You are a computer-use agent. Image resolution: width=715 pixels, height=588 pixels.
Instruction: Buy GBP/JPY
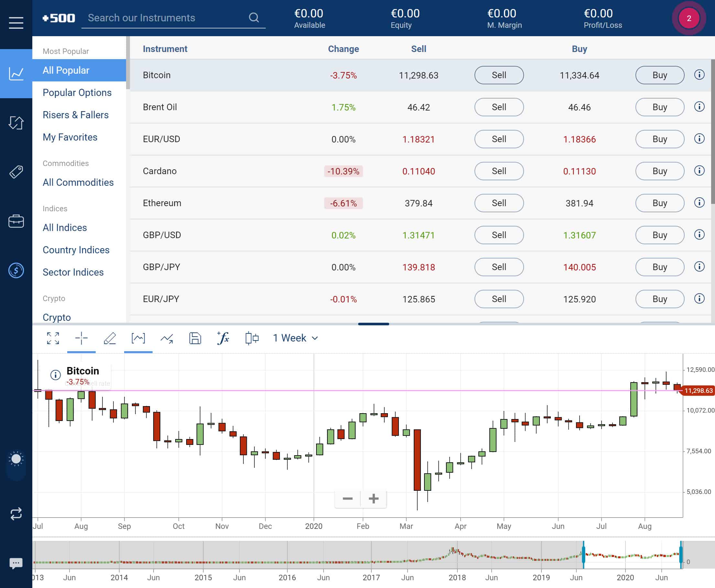coord(660,267)
